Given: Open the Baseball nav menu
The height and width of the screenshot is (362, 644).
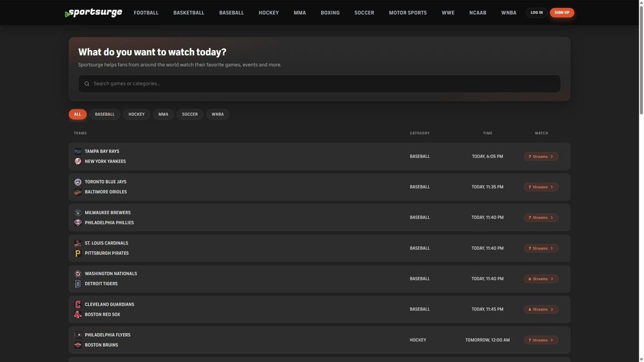Looking at the screenshot, I should click(231, 13).
